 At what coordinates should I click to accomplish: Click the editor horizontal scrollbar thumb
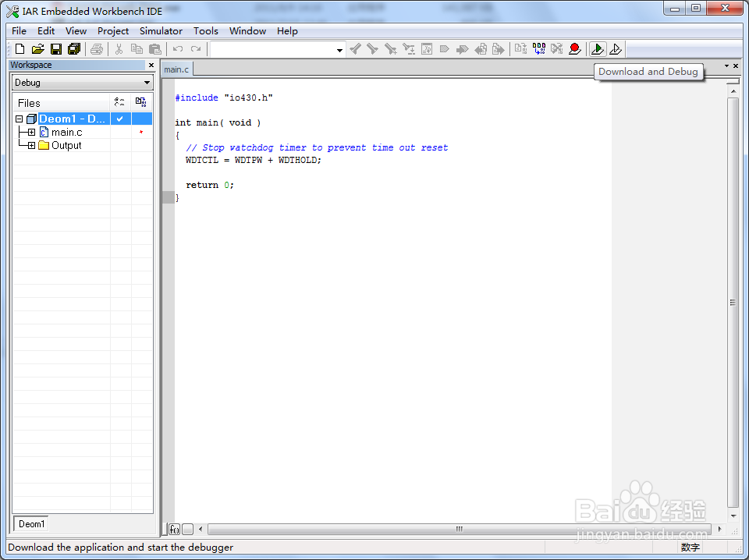[459, 529]
